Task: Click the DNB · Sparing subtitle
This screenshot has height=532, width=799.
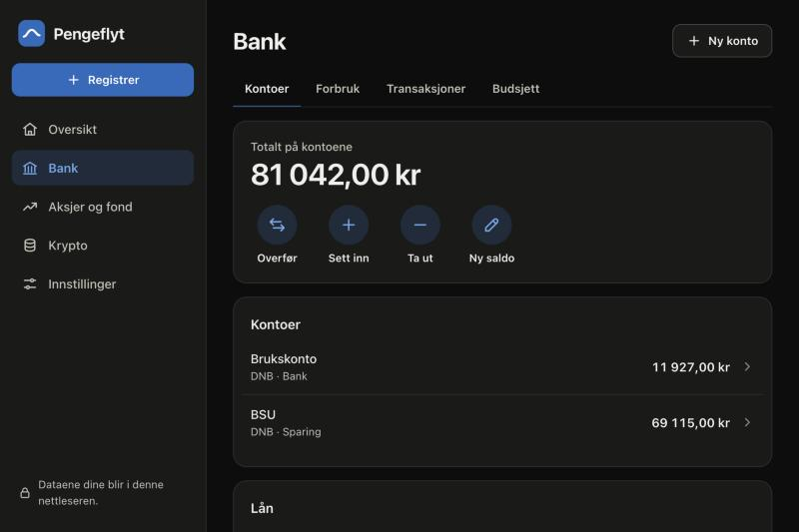Action: click(x=286, y=432)
